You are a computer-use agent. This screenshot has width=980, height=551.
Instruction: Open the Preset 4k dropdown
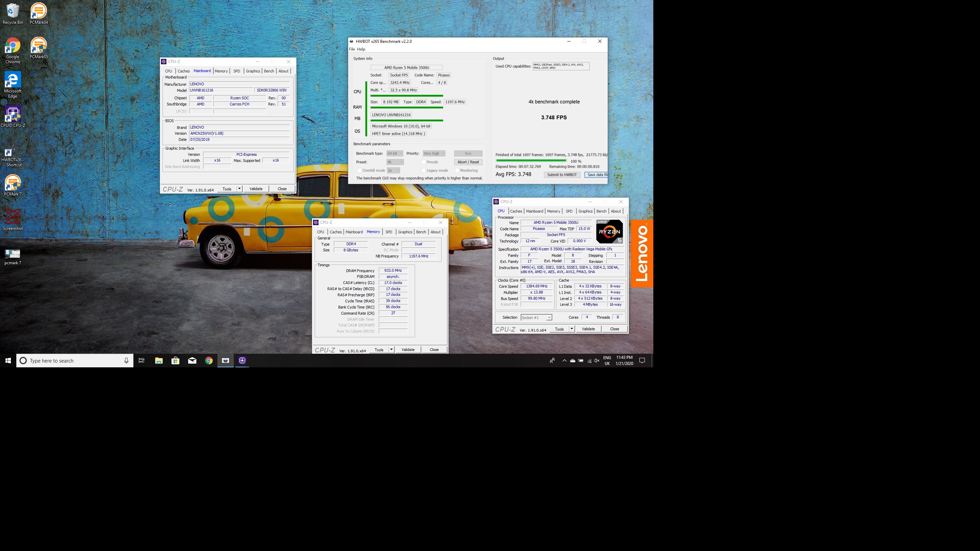(395, 162)
